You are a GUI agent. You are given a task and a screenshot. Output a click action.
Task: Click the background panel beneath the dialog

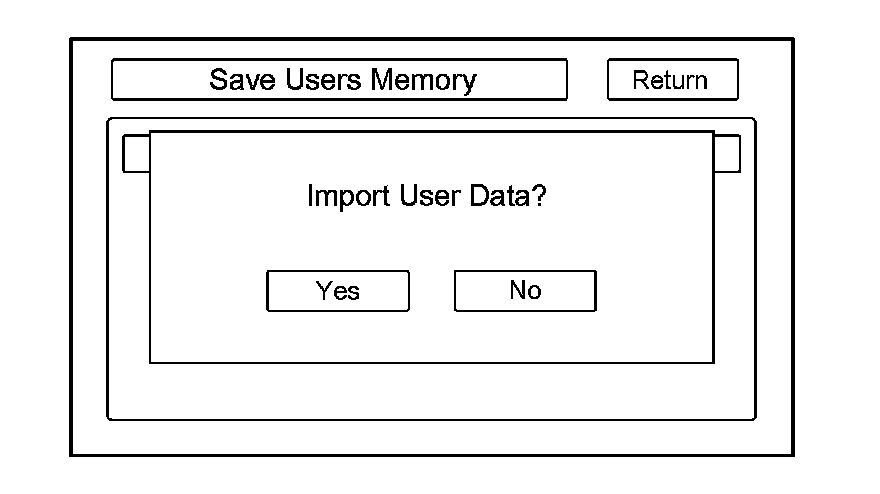click(x=430, y=392)
